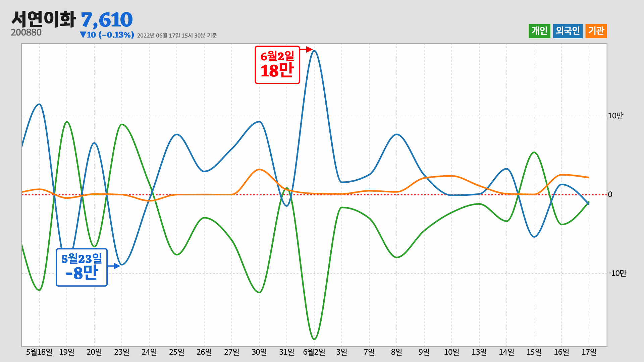Click the stock code 200880
The width and height of the screenshot is (644, 362).
point(26,33)
